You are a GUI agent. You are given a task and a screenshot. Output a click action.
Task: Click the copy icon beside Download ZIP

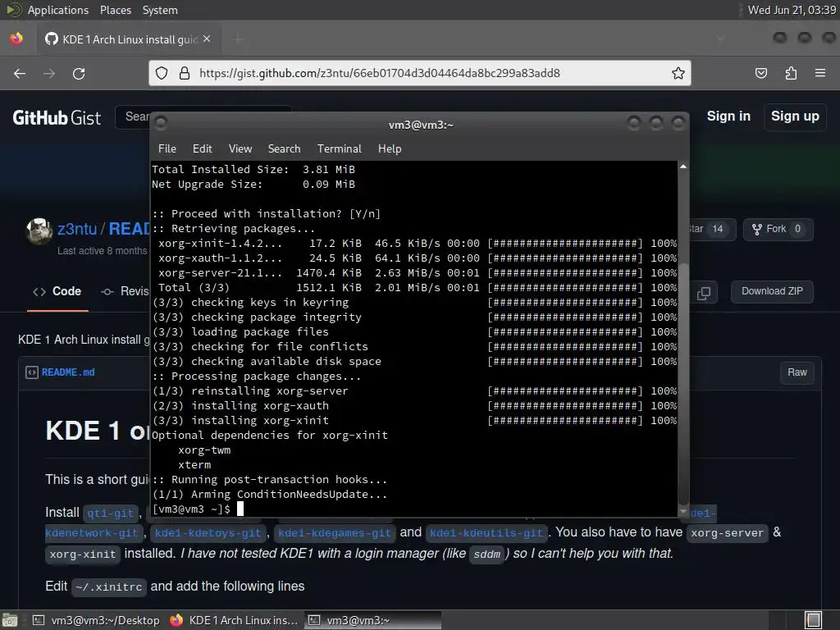tap(704, 293)
